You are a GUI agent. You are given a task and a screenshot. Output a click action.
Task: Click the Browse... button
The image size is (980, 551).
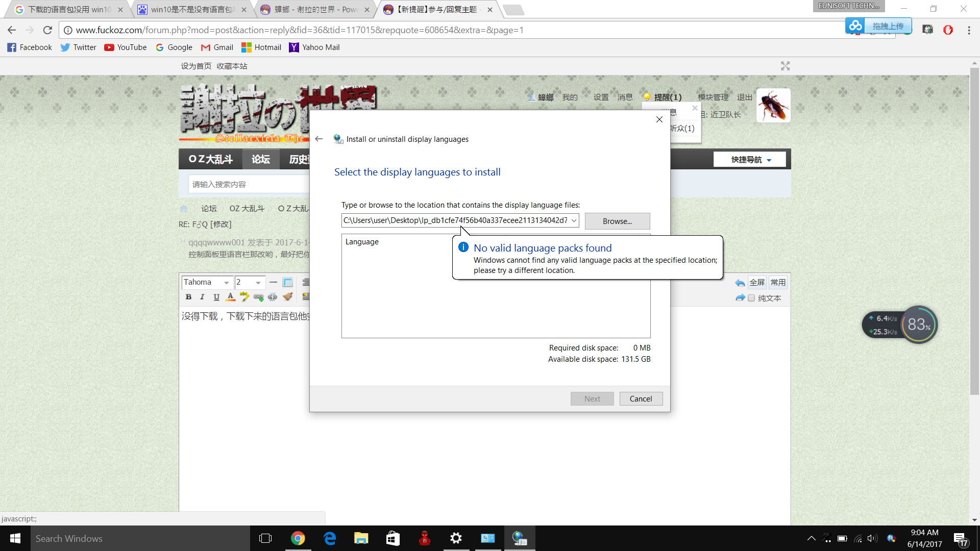point(617,221)
